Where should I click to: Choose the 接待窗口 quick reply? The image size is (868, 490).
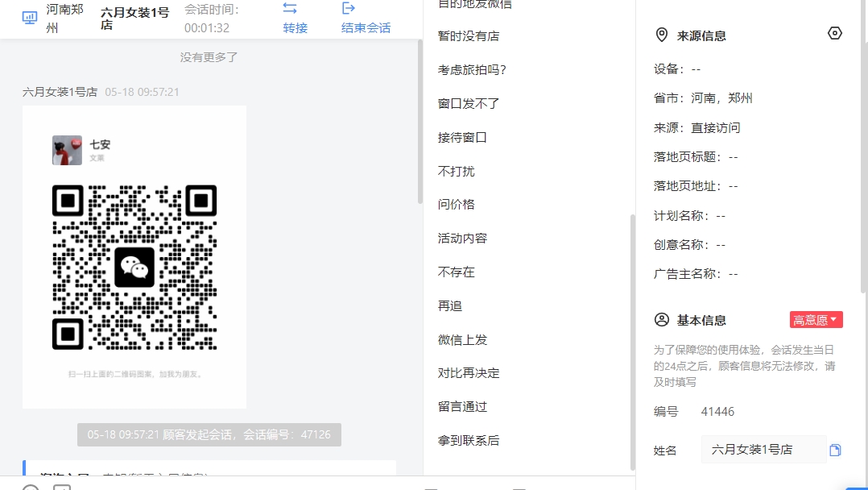pyautogui.click(x=462, y=138)
